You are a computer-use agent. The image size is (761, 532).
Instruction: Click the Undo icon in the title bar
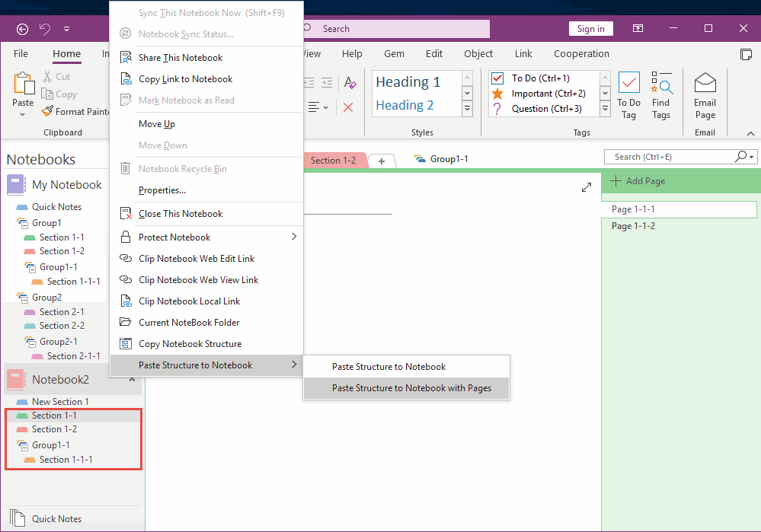[x=45, y=28]
